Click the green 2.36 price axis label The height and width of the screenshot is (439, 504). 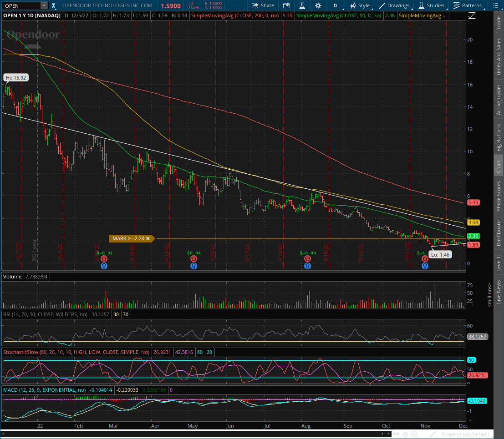tap(473, 236)
